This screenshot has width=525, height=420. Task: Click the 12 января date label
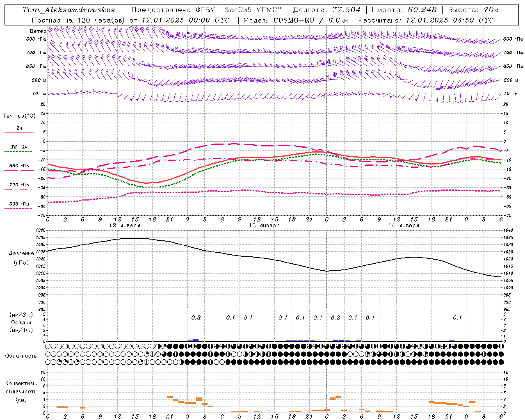pyautogui.click(x=125, y=226)
